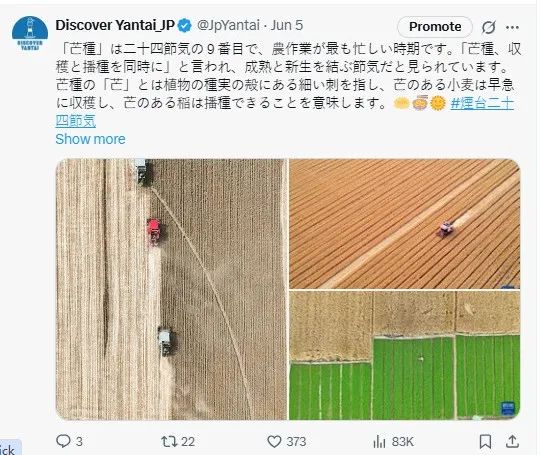Open the Discover Yantai profile avatar
Screen dimensions: 540x455
click(30, 34)
